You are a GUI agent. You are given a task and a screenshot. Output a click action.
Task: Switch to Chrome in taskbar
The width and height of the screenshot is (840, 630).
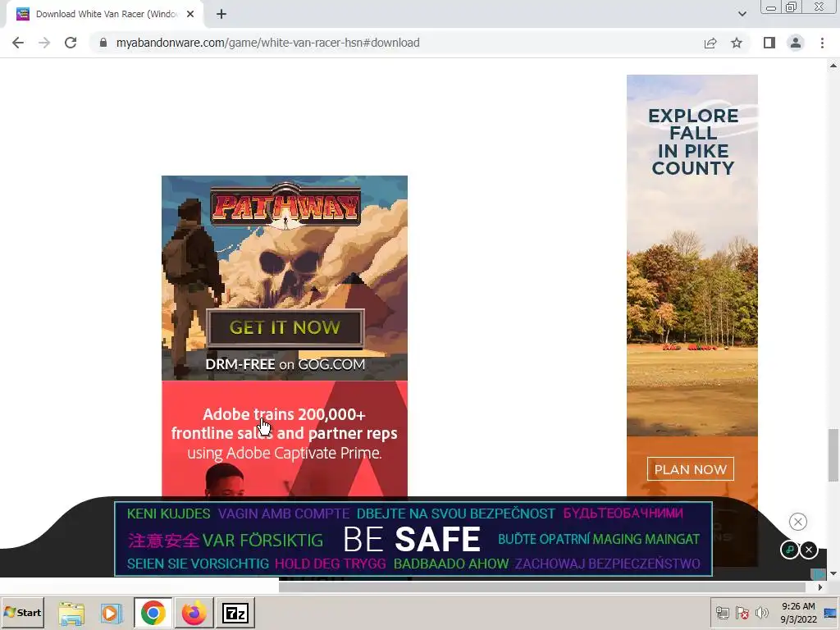tap(153, 613)
